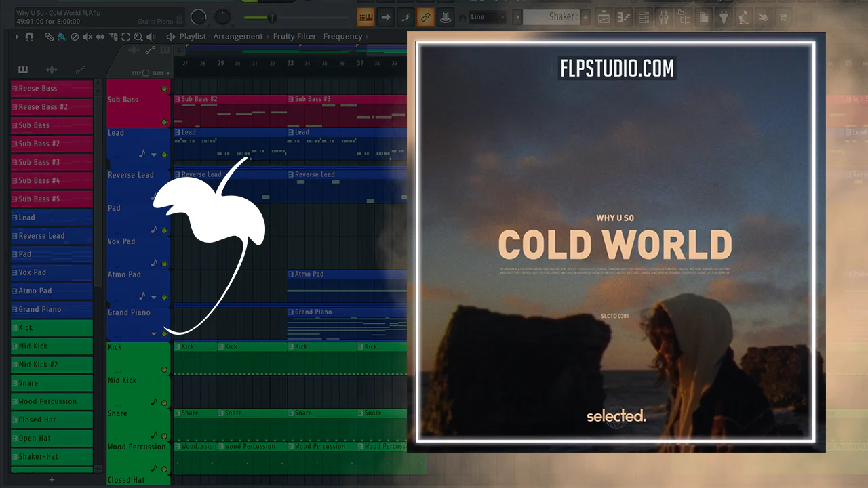Click Playlist - Arrangement breadcrumb
868x488 pixels.
coord(221,37)
